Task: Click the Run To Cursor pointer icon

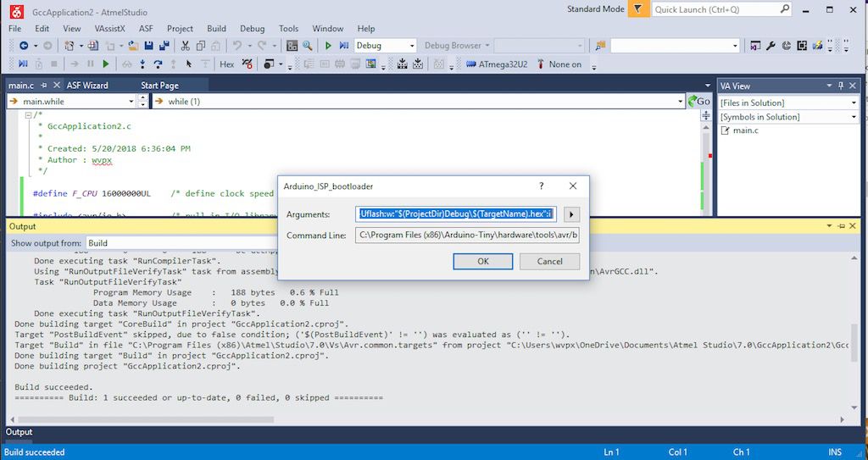Action: coord(189,64)
